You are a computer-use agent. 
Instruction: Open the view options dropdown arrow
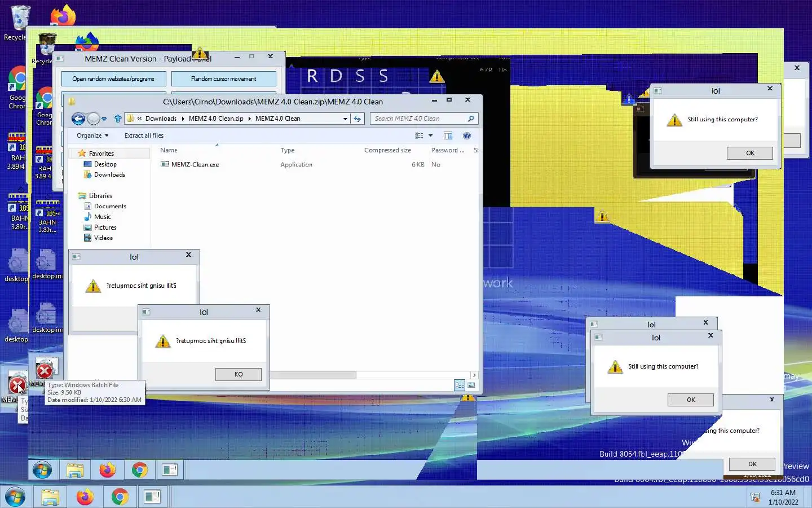coord(430,135)
